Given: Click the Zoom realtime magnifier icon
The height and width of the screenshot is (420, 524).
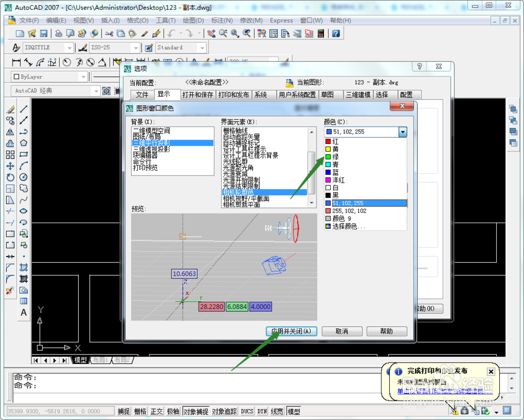Looking at the screenshot, I should click(223, 34).
